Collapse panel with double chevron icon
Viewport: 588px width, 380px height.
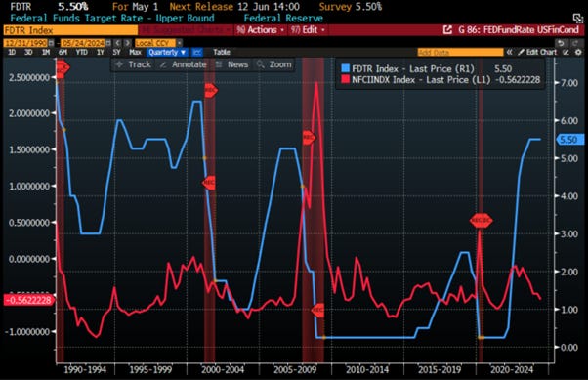(x=509, y=52)
